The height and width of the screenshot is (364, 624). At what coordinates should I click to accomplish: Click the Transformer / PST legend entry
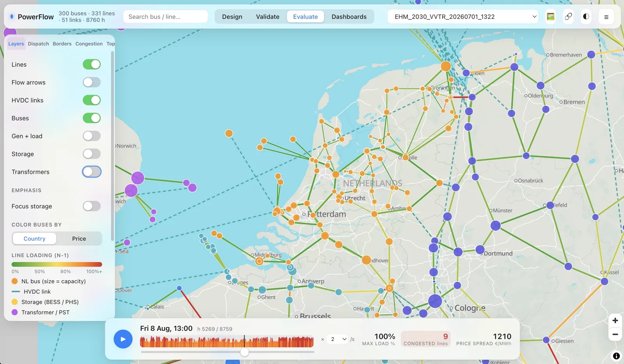coord(41,312)
